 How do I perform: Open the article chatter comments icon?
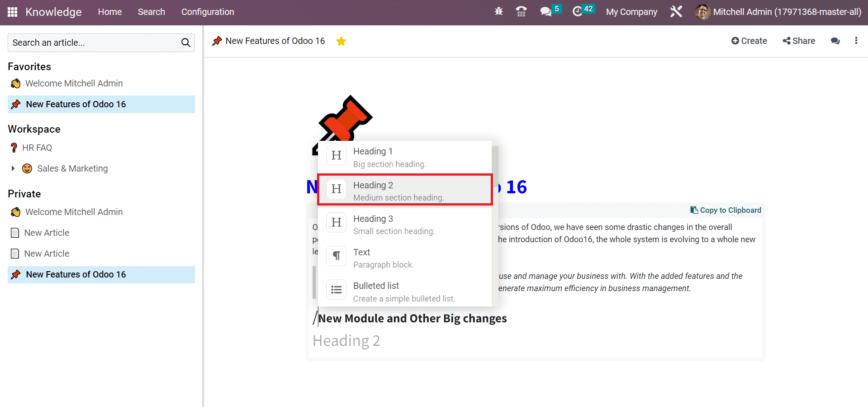835,41
